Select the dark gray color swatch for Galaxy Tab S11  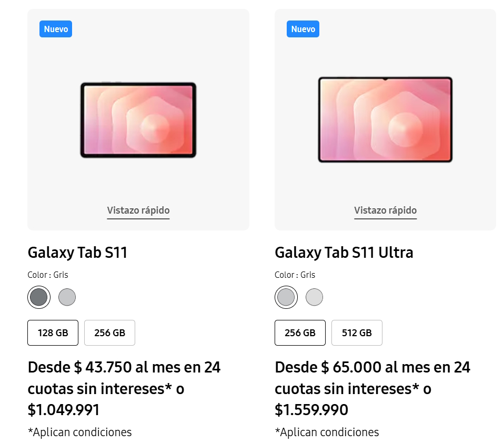click(x=38, y=297)
